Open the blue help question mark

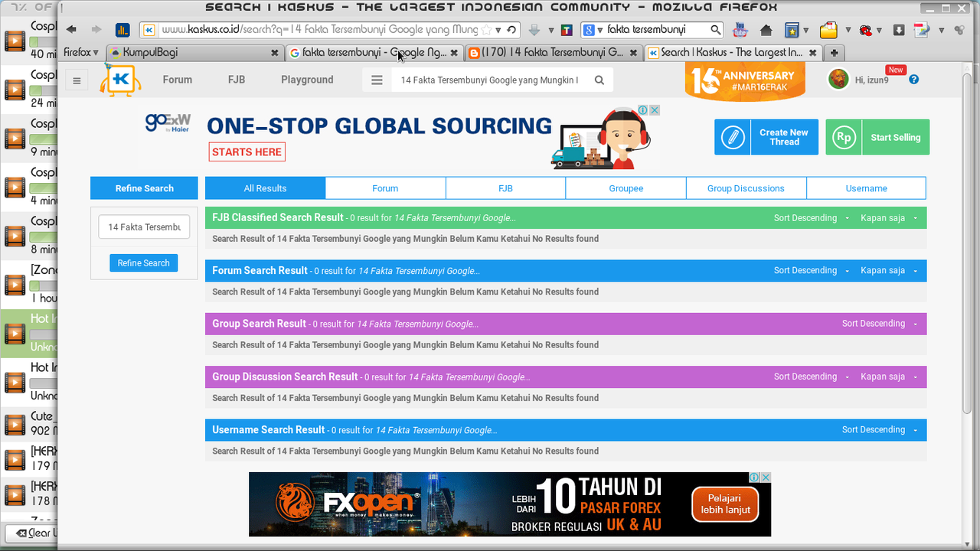[x=913, y=80]
